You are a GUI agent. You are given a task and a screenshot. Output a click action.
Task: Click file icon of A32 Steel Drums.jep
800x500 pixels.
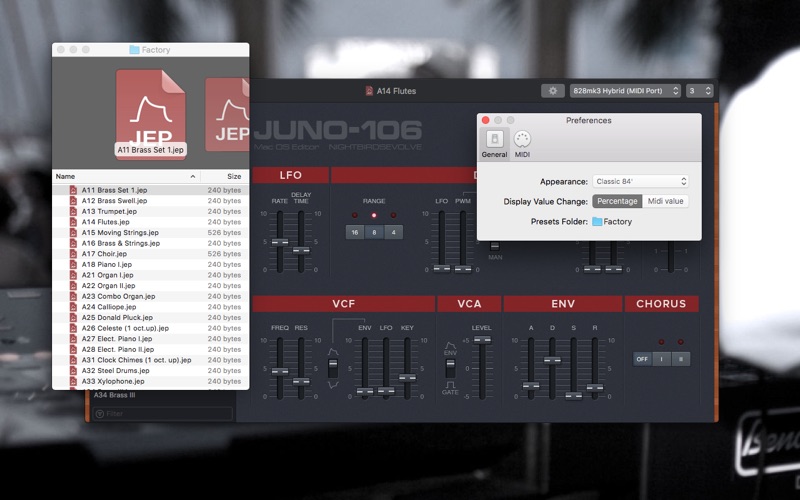click(73, 370)
